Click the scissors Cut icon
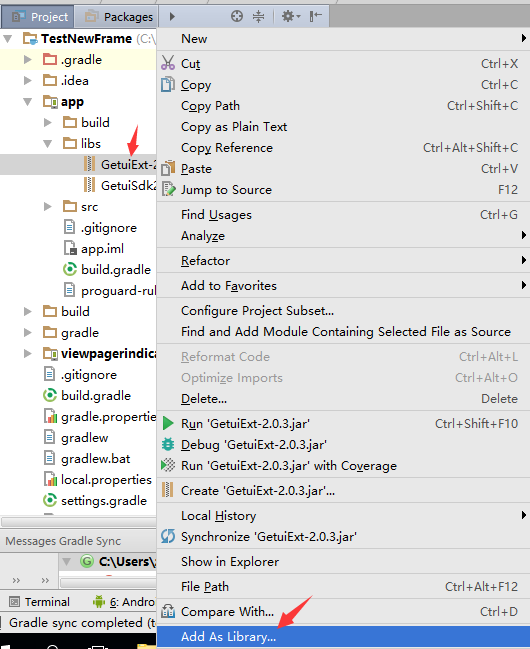Viewport: 530px width, 649px height. (x=168, y=63)
